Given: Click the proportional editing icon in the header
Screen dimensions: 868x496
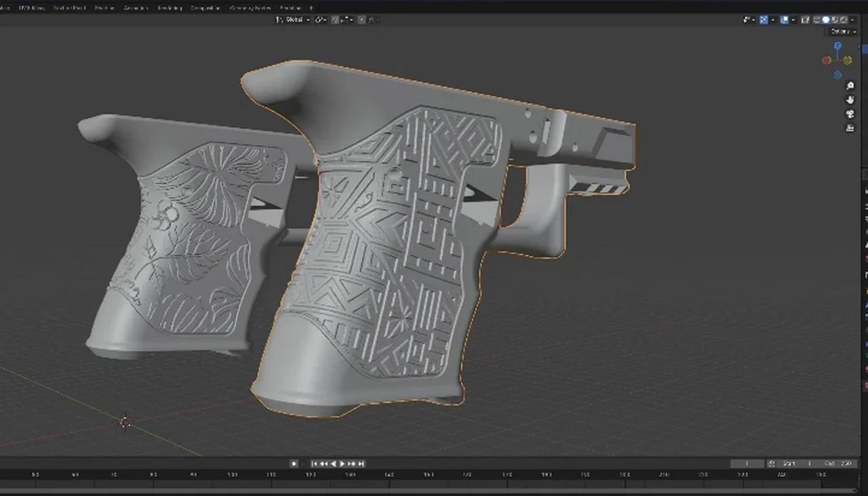Looking at the screenshot, I should point(361,20).
